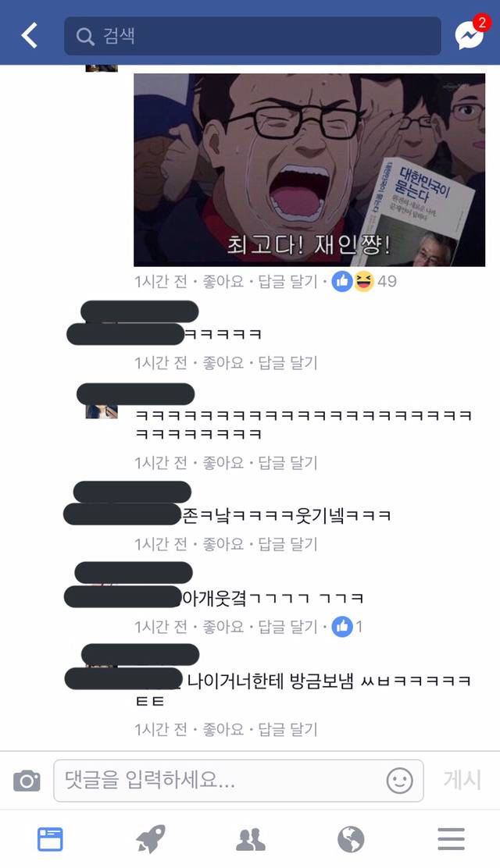Open the Friends tab icon
Image resolution: width=500 pixels, height=868 pixels.
point(251,839)
